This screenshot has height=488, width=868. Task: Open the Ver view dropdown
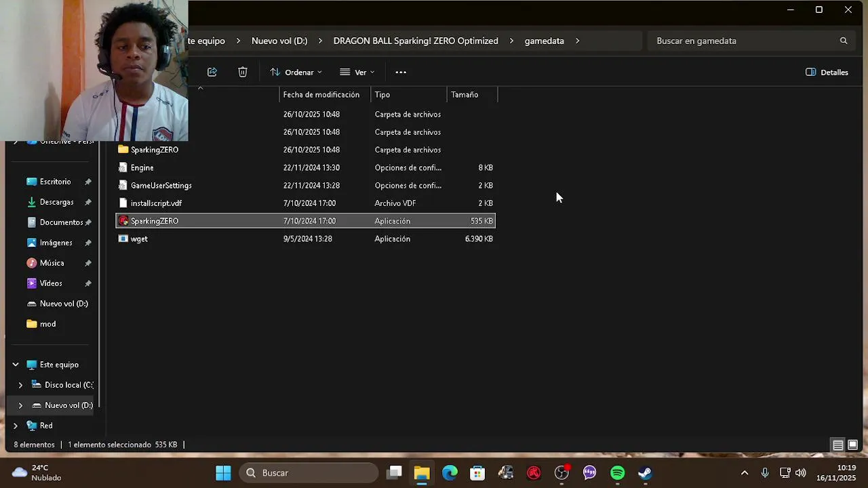(357, 72)
